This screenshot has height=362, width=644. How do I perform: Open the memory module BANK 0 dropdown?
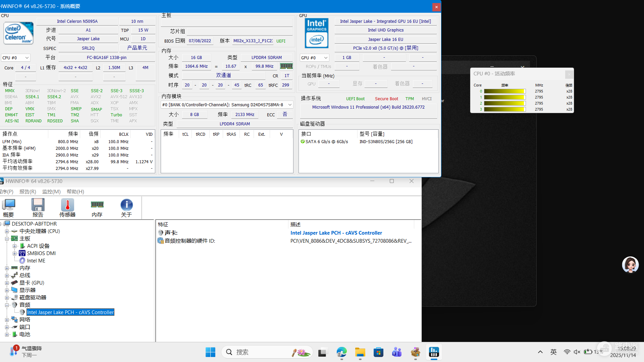click(x=227, y=105)
